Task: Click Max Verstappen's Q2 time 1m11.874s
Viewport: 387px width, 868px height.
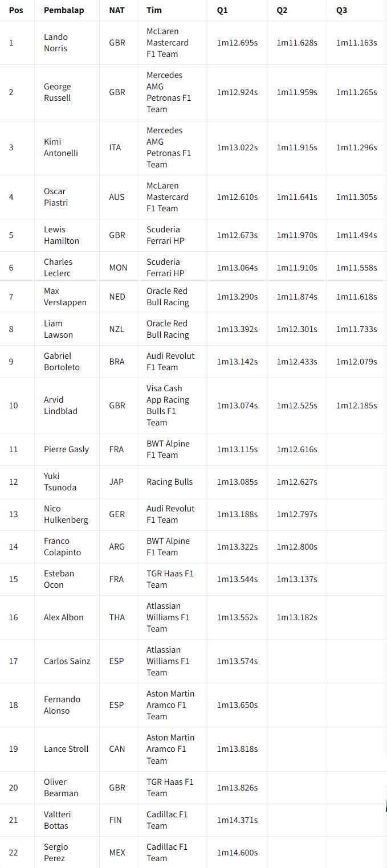Action: 297,297
